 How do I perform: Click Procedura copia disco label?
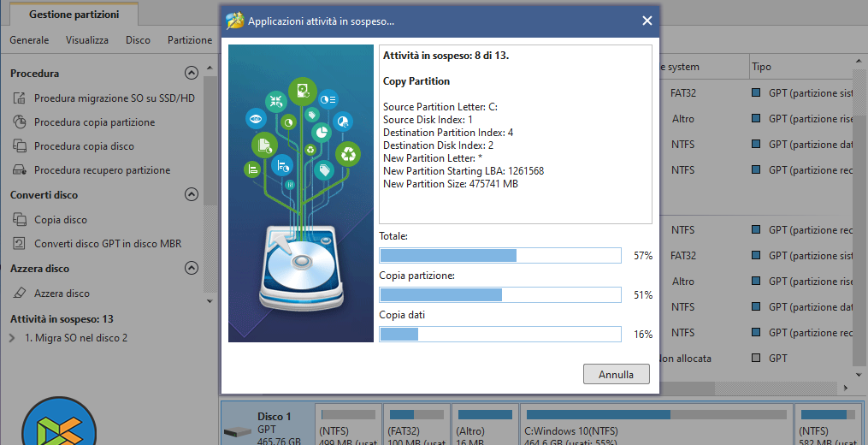tap(84, 146)
